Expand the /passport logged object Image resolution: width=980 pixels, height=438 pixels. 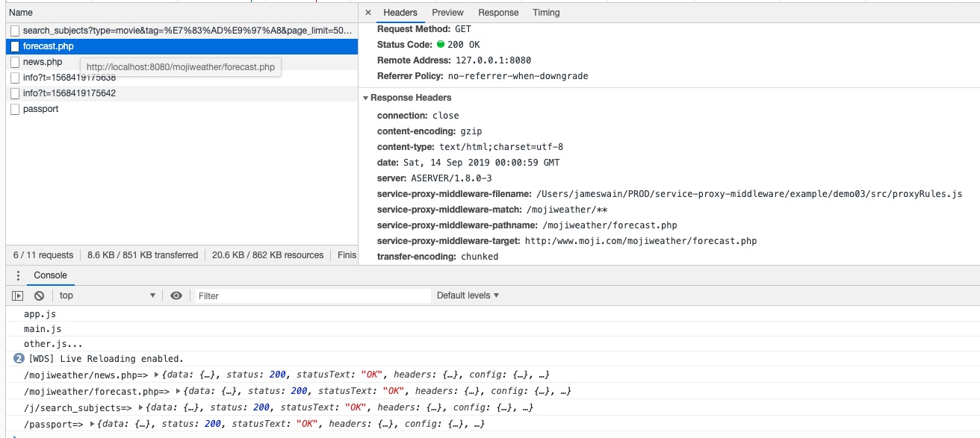(92, 424)
